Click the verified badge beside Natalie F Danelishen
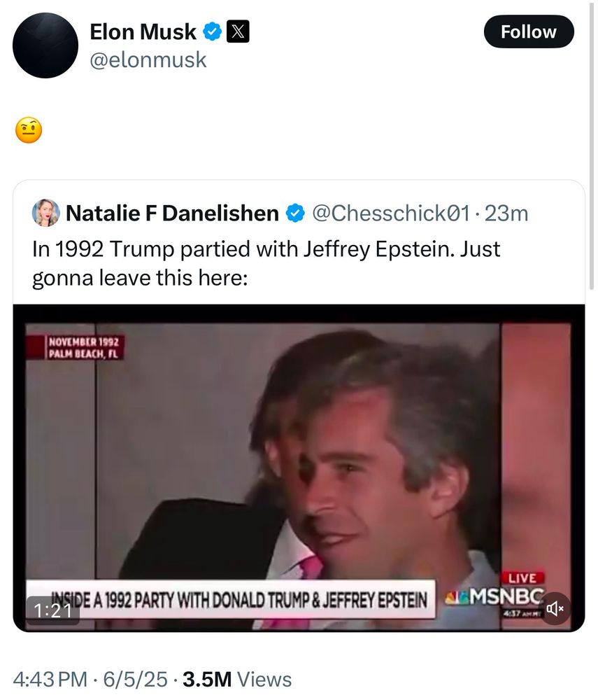 [x=296, y=213]
